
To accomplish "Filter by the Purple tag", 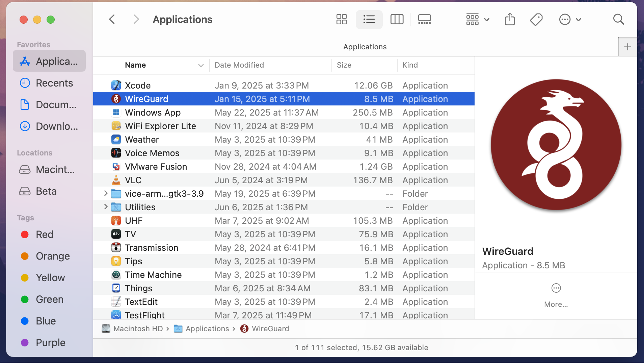I will [49, 342].
